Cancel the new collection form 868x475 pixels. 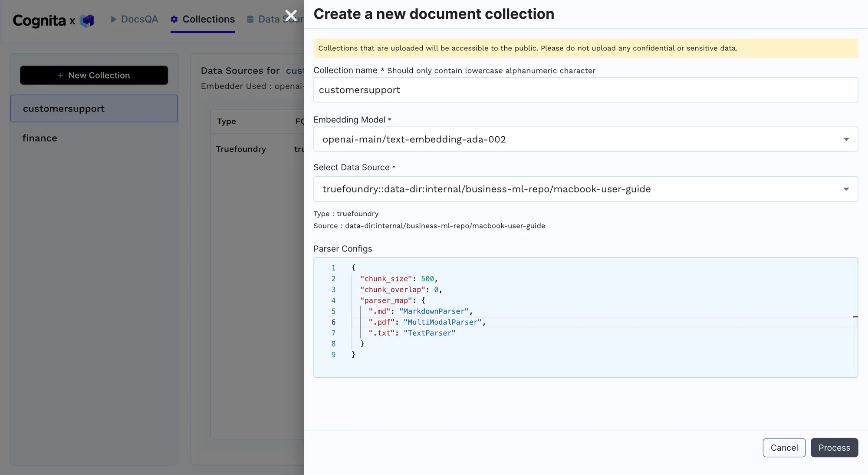784,448
